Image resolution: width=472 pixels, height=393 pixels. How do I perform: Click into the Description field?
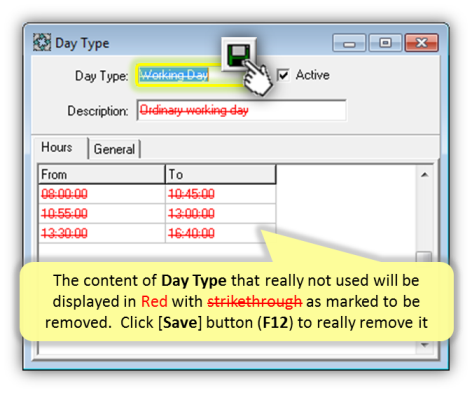(242, 110)
